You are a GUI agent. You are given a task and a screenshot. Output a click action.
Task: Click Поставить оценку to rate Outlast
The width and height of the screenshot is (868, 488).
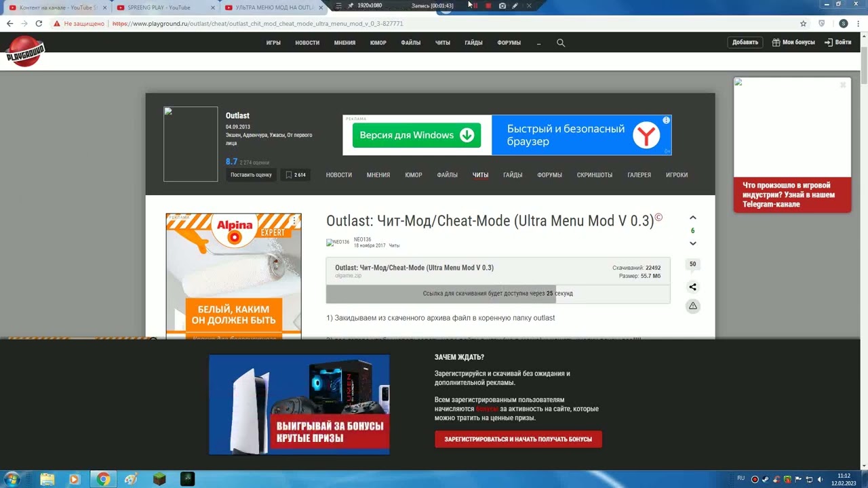point(251,175)
